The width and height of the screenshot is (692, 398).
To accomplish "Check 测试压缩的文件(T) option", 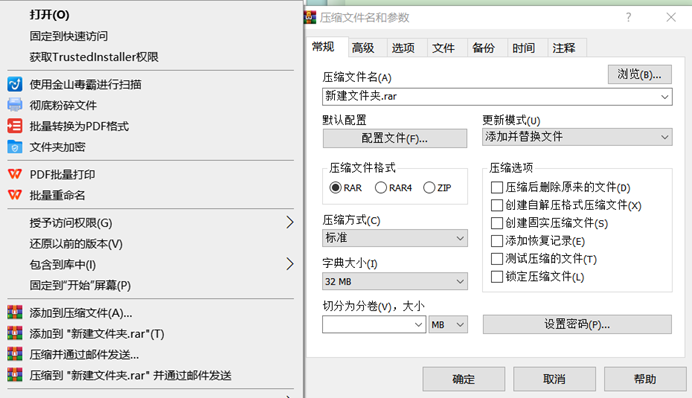I will coord(496,259).
